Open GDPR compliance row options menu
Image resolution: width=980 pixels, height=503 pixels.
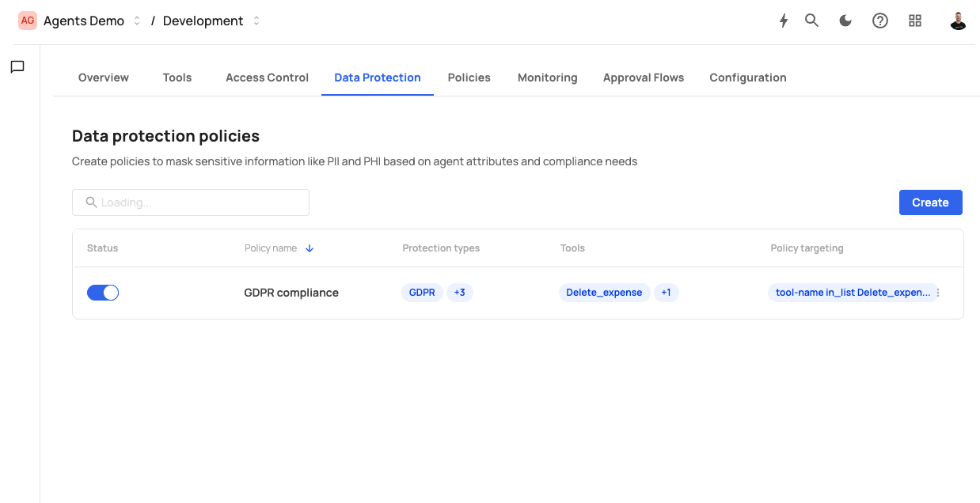point(938,293)
